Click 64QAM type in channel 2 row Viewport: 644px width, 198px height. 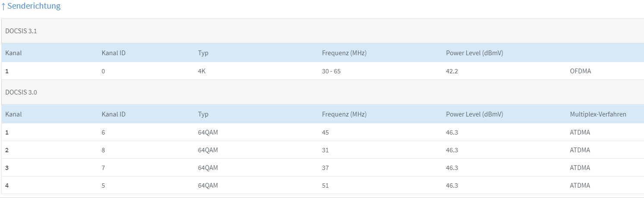tap(208, 150)
